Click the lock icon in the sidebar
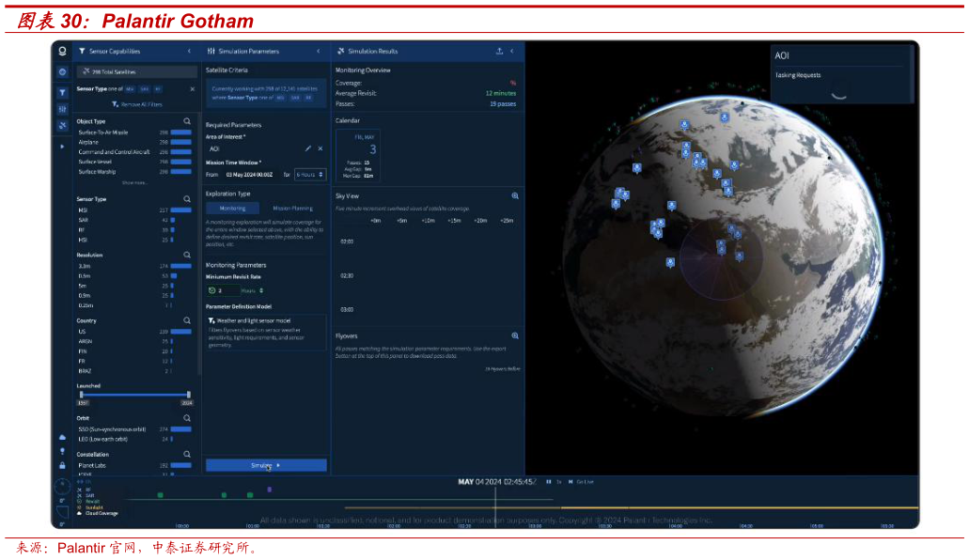This screenshot has height=560, width=969. click(x=62, y=465)
